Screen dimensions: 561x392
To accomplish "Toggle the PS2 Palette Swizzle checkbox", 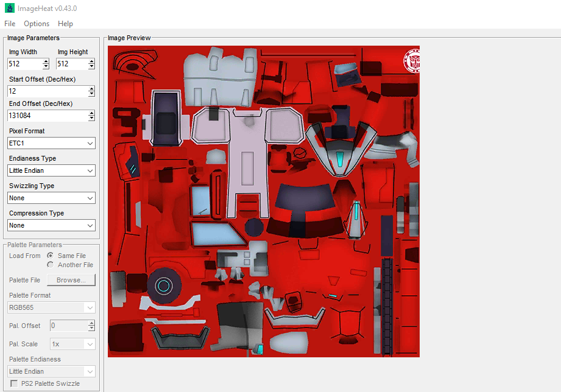I will tap(14, 383).
